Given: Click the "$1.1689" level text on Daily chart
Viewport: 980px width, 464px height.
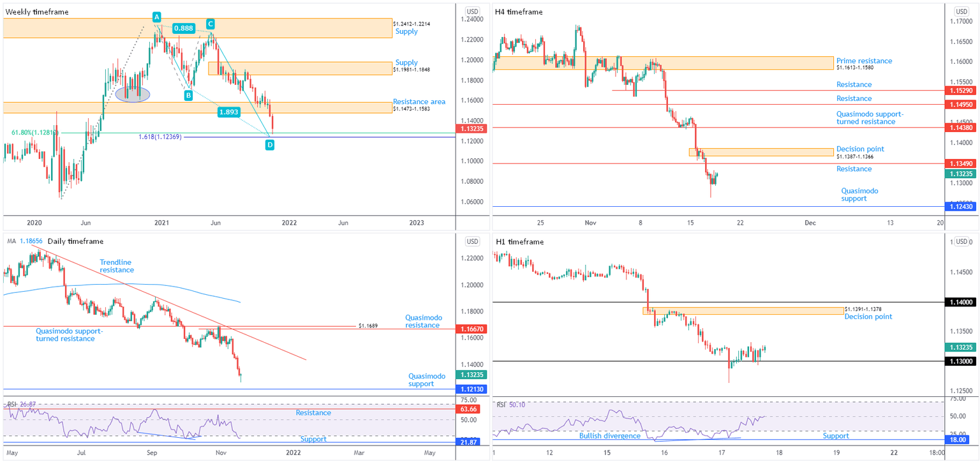Looking at the screenshot, I should pyautogui.click(x=368, y=326).
